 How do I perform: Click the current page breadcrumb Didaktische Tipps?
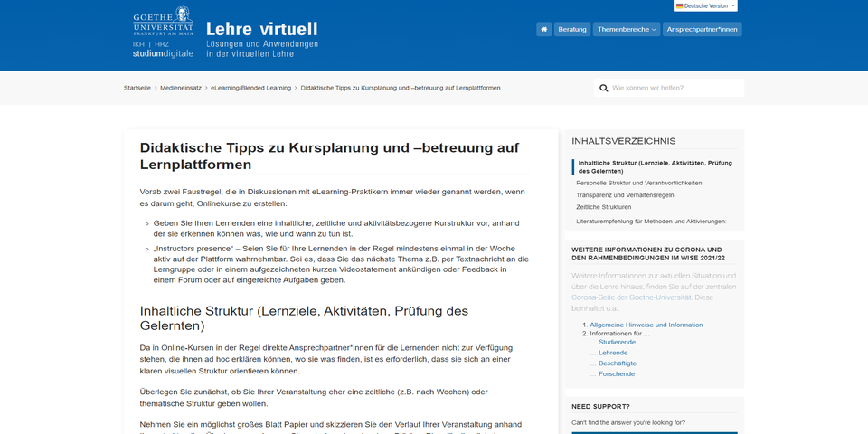[x=401, y=88]
